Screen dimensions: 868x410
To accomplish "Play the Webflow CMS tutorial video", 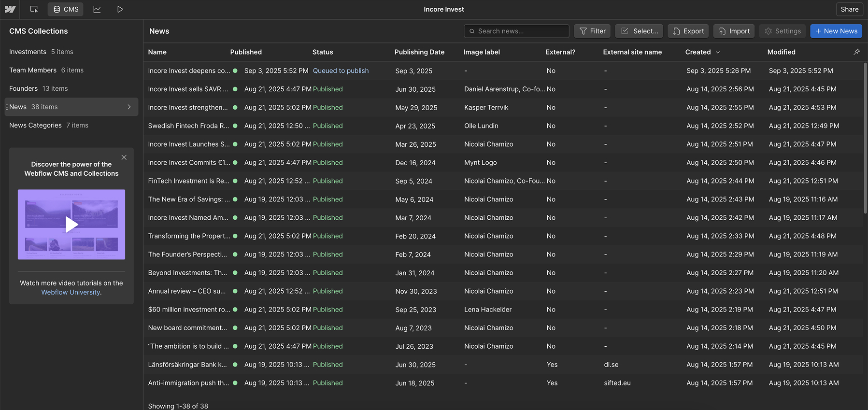I will [x=71, y=224].
